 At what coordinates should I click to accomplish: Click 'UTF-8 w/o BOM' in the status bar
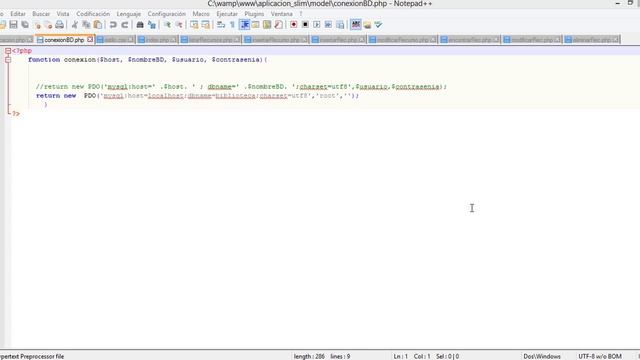tap(600, 356)
